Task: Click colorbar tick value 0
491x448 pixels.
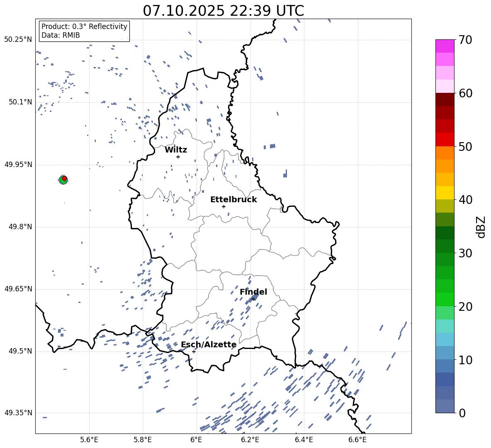Action: click(462, 413)
